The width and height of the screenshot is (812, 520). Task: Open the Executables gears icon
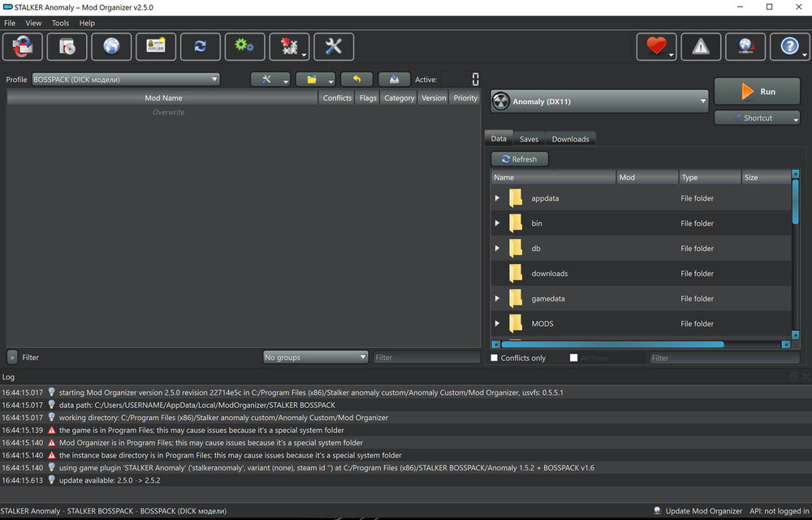[244, 47]
